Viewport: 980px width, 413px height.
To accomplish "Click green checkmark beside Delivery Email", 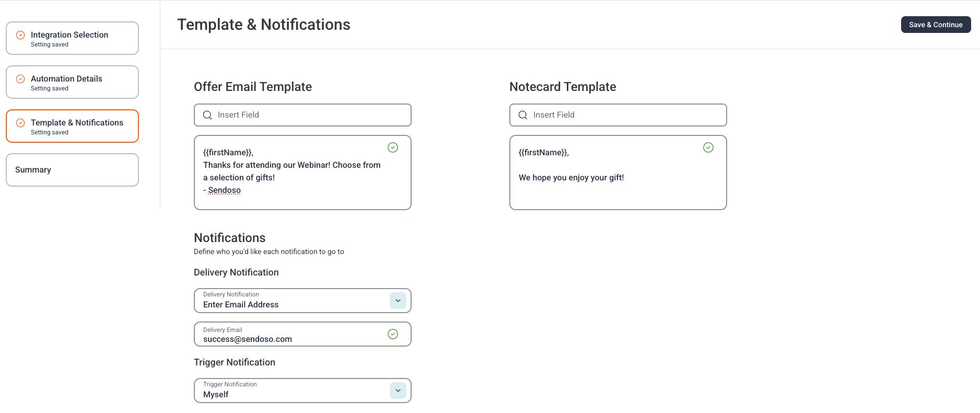I will tap(393, 334).
